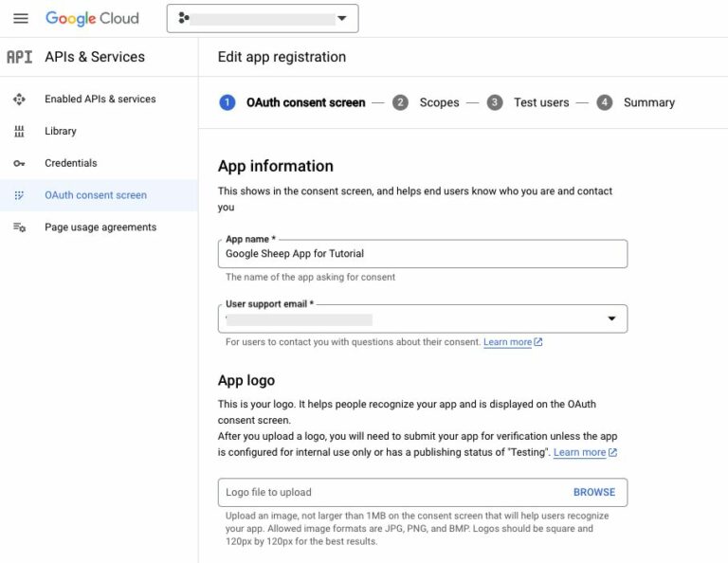The height and width of the screenshot is (563, 728).
Task: Open the hamburger navigation menu
Action: [x=21, y=19]
